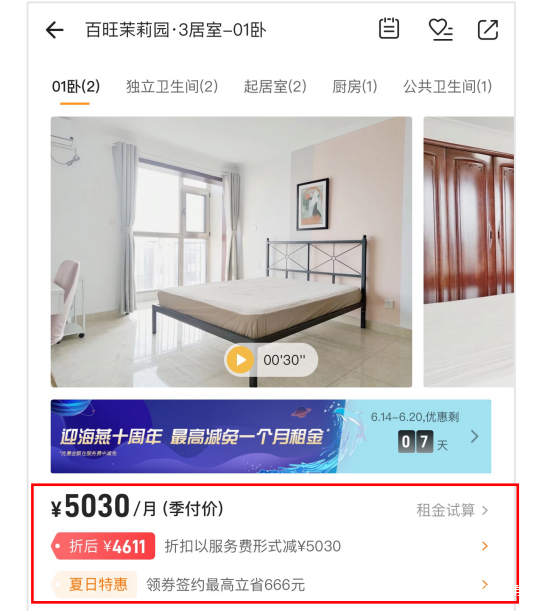533x611 pixels.
Task: Go to 公共卫生间(1) tab
Action: (x=447, y=87)
